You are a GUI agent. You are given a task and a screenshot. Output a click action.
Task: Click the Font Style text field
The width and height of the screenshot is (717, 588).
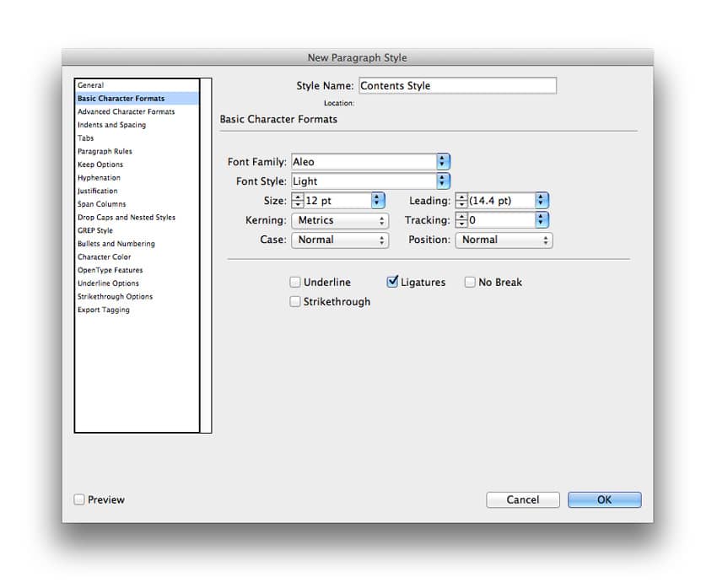364,181
